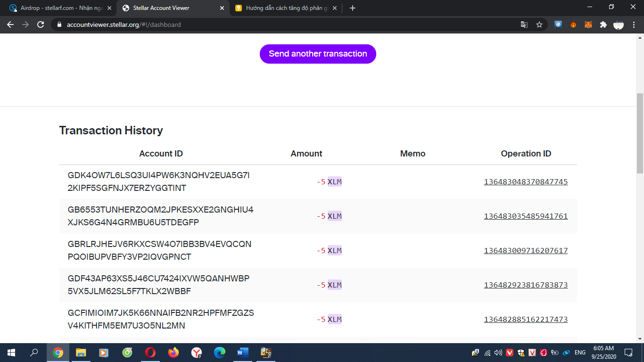Click the Chrome profile avatar
Screen dimensions: 644x362
tap(619, 25)
